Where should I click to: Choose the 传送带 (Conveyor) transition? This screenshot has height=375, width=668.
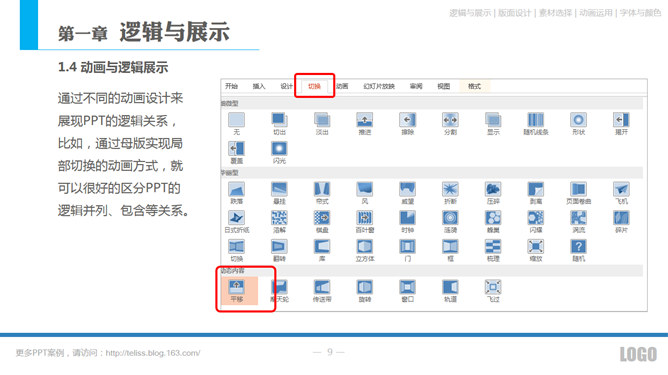coord(322,291)
